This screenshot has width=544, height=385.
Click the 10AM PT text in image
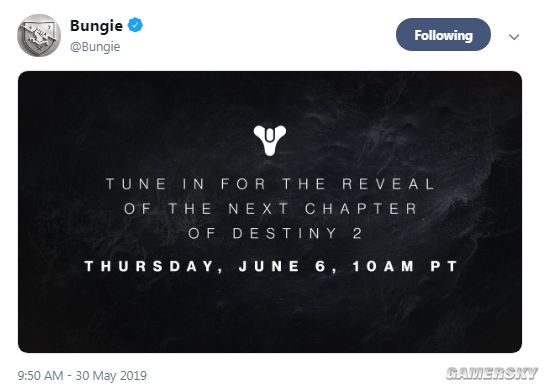click(405, 266)
